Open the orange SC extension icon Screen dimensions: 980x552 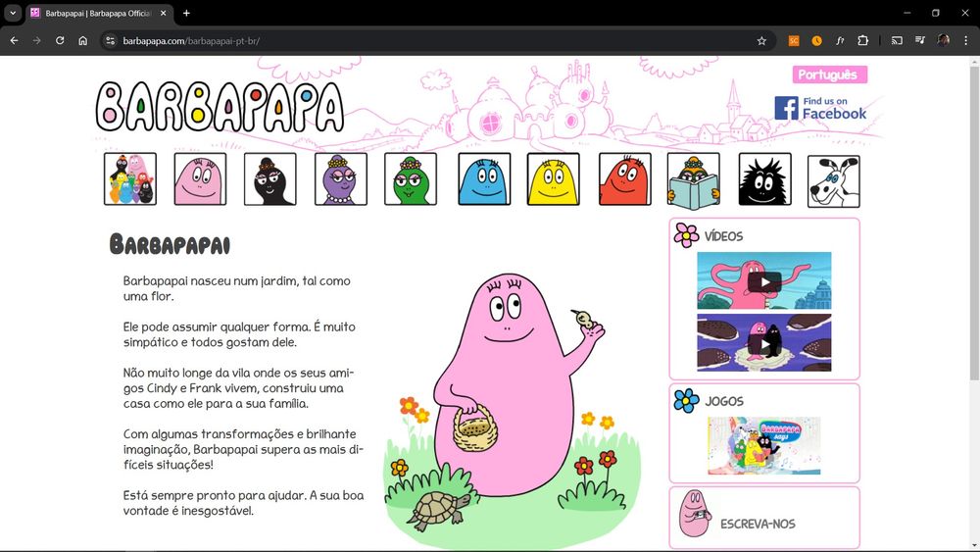794,40
